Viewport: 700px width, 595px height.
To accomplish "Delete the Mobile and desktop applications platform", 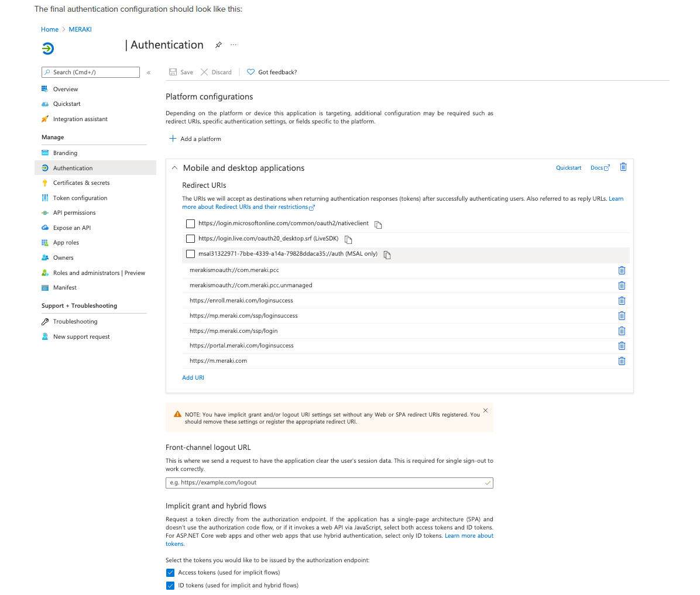I will tap(623, 167).
